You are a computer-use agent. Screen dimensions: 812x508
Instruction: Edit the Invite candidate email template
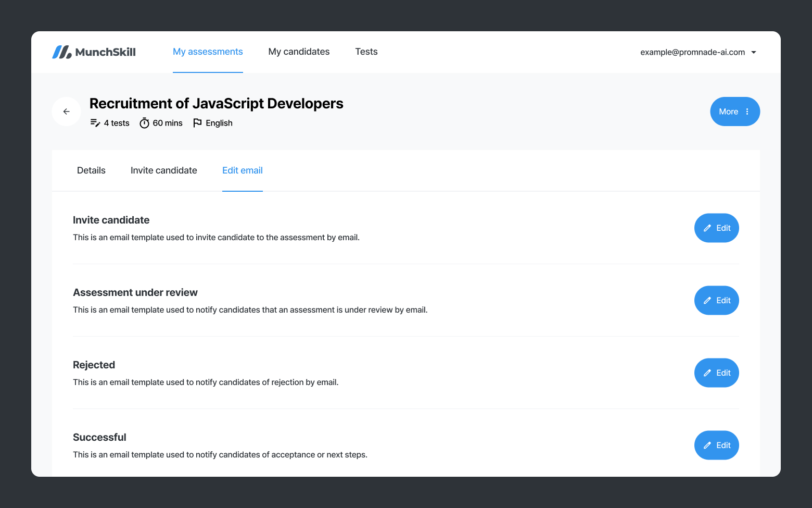pos(717,228)
